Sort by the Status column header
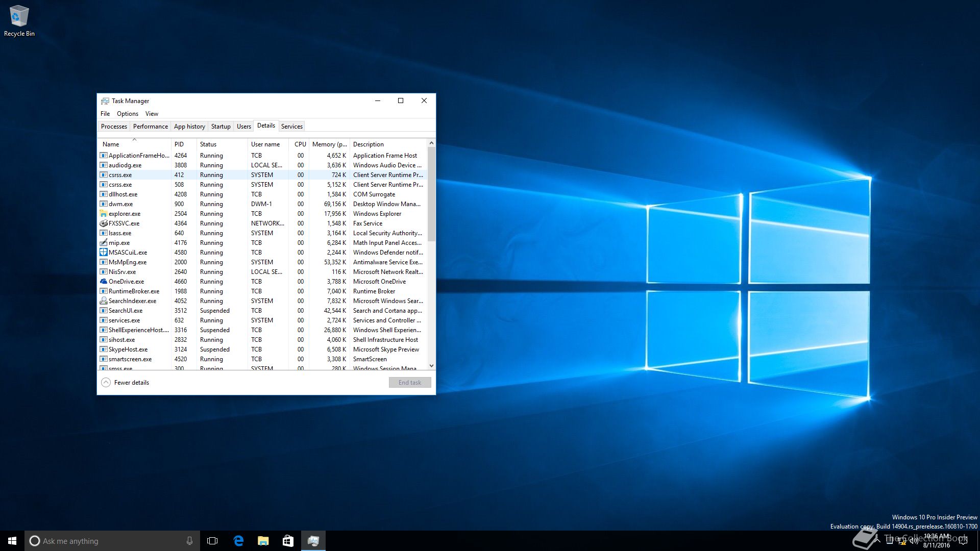Image resolution: width=980 pixels, height=551 pixels. (x=222, y=144)
